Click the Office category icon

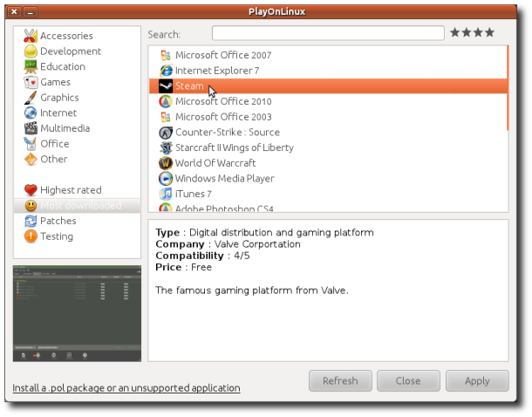pyautogui.click(x=31, y=144)
